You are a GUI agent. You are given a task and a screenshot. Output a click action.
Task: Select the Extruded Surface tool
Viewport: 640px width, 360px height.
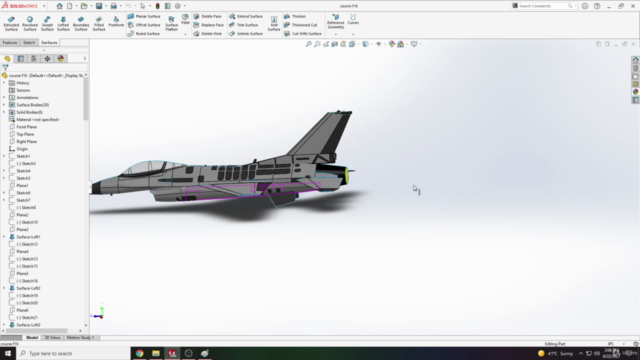pos(11,24)
